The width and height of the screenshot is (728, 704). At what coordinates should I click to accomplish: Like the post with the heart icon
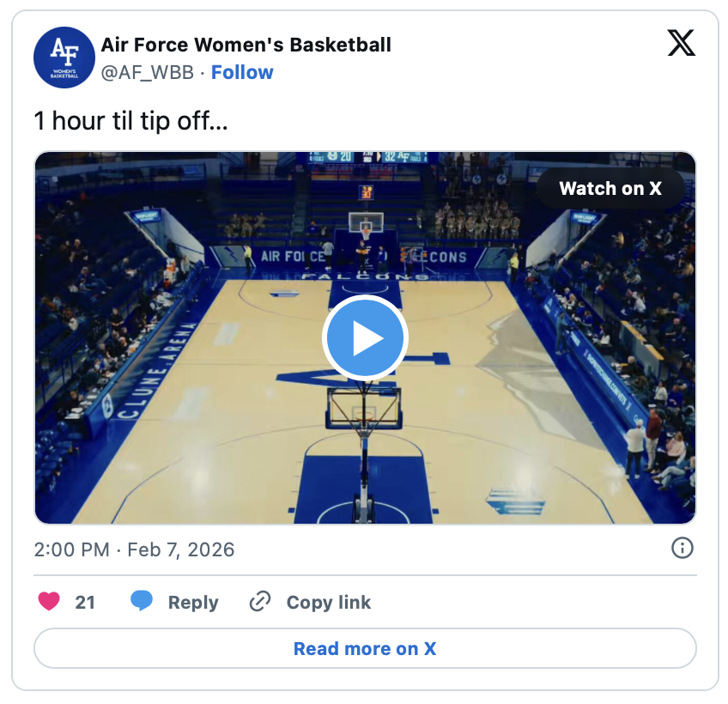50,602
